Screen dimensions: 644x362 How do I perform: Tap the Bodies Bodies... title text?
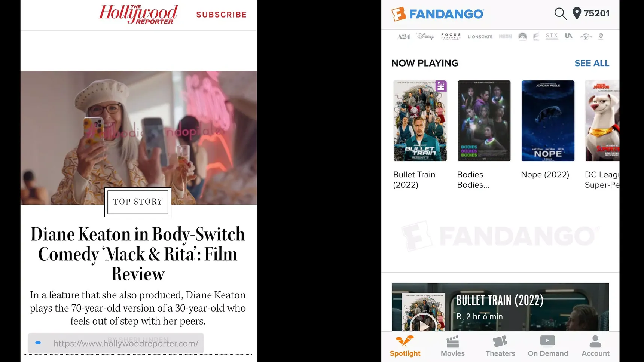point(473,180)
